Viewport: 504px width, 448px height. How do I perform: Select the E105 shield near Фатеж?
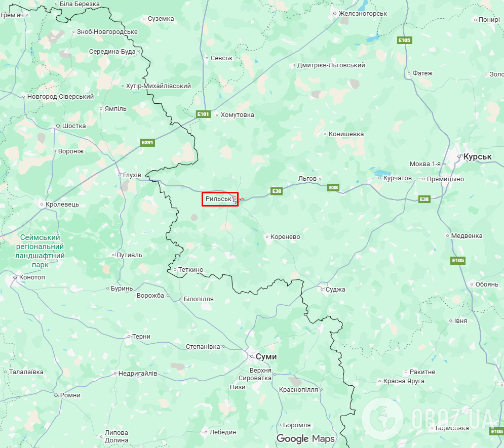pos(404,40)
